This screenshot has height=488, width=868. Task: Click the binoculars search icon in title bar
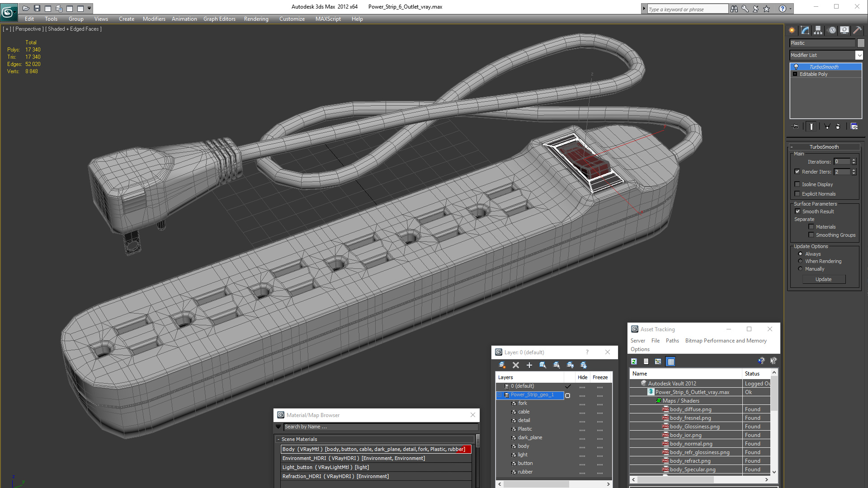tap(734, 9)
